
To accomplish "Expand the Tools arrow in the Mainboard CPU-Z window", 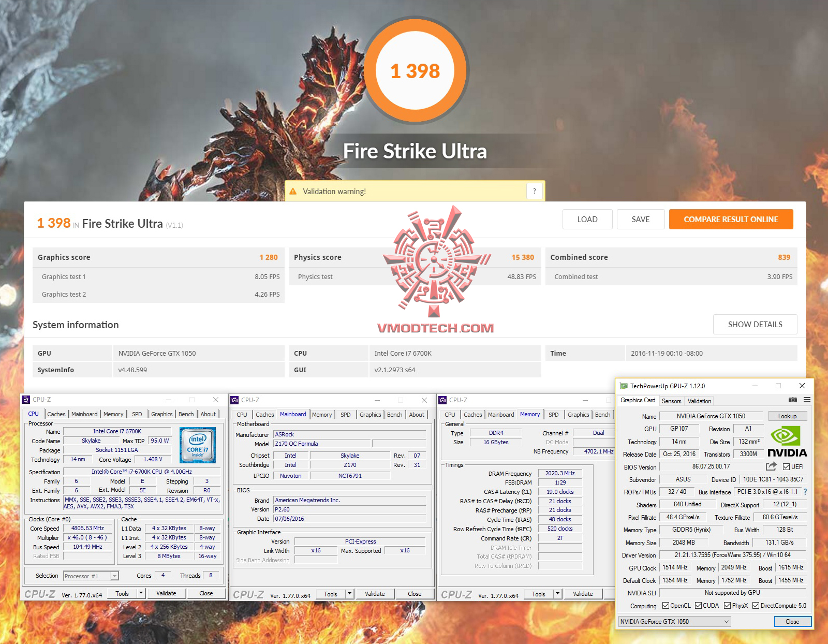I will [350, 594].
